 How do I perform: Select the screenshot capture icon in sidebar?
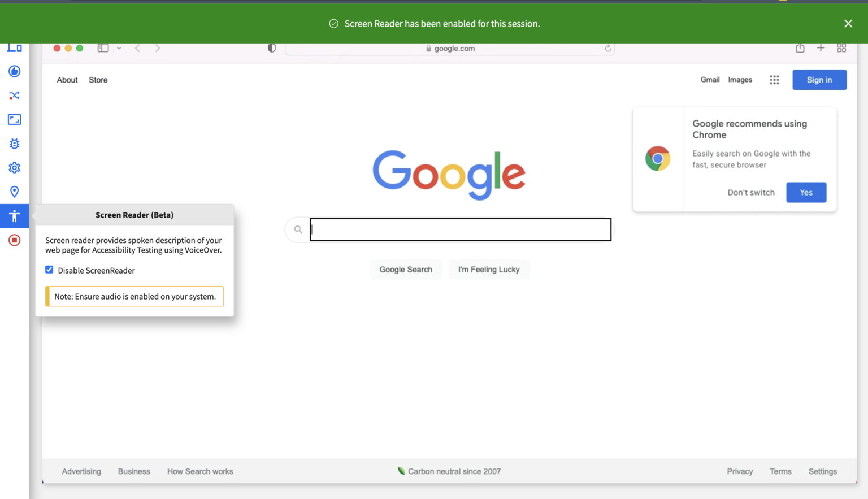(x=14, y=119)
